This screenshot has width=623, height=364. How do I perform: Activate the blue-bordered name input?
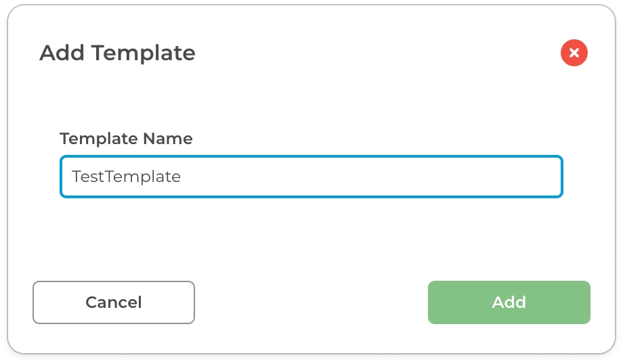[311, 177]
